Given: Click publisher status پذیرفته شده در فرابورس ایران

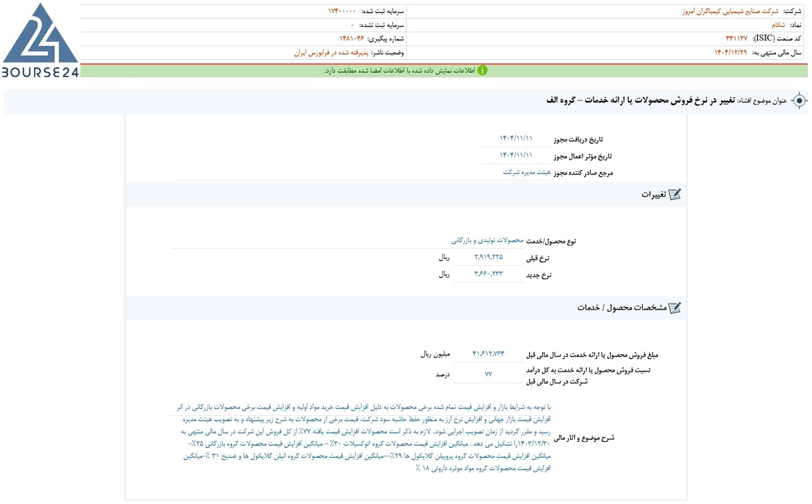Looking at the screenshot, I should (331, 52).
